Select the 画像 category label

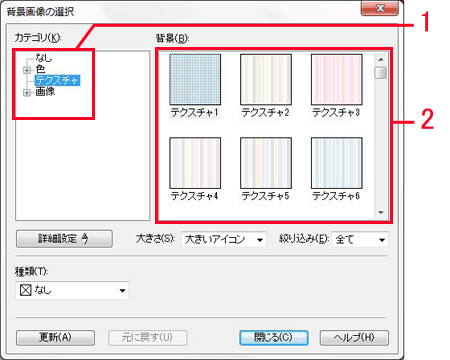[45, 91]
